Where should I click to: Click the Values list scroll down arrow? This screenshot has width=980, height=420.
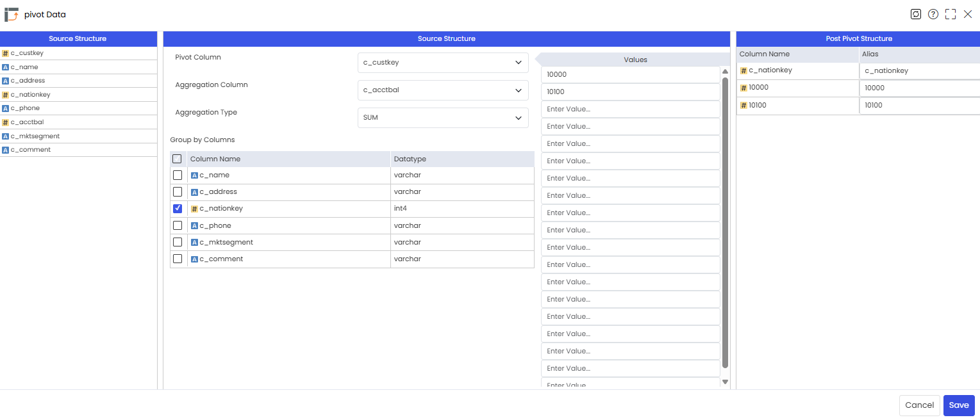tap(725, 382)
